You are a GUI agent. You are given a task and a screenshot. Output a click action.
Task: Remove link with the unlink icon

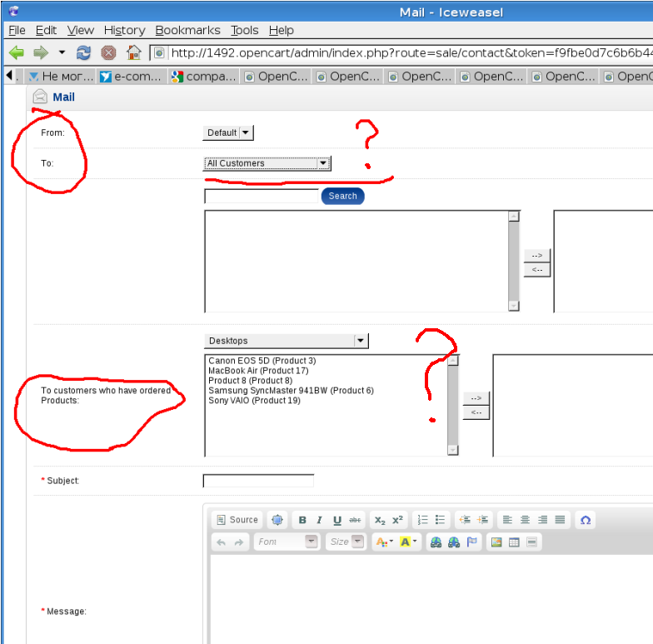pos(454,542)
